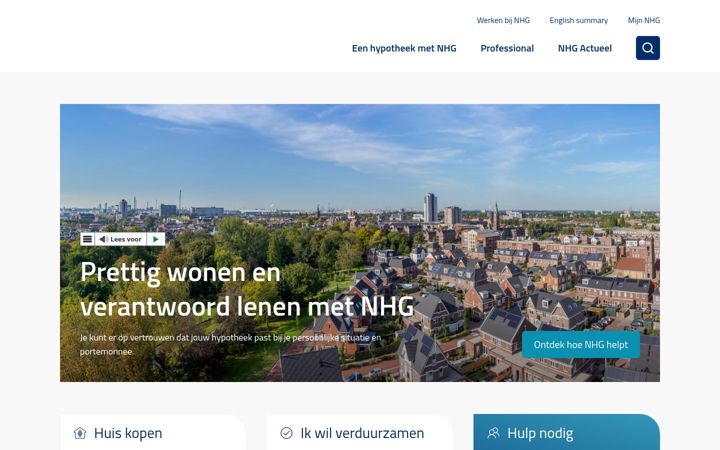720x450 pixels.
Task: Click the Lees voor speaker label
Action: tap(121, 239)
